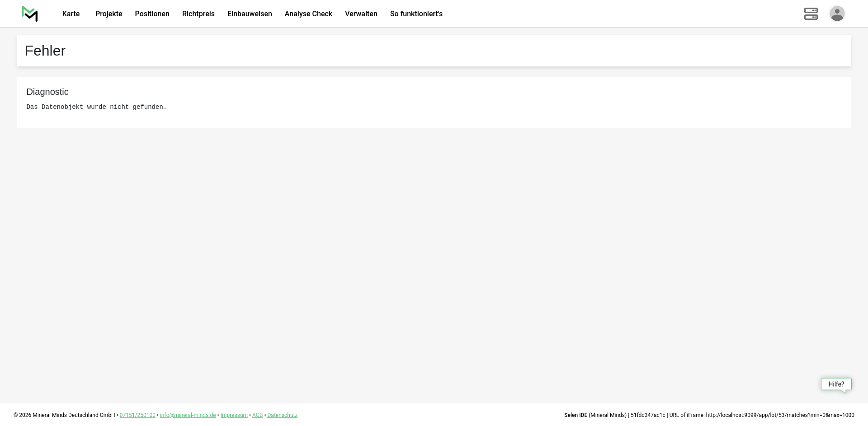
Task: Click the info@mineral-minds.de email link
Action: (188, 415)
